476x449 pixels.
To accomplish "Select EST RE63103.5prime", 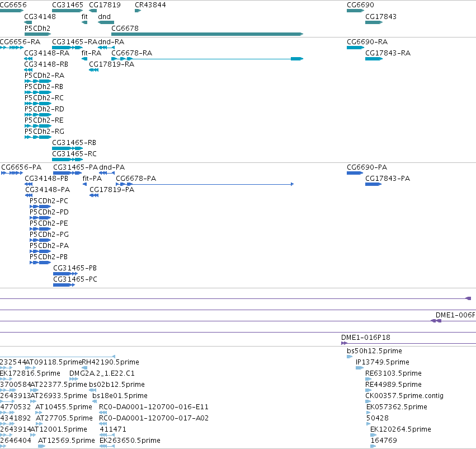I will click(x=393, y=373).
